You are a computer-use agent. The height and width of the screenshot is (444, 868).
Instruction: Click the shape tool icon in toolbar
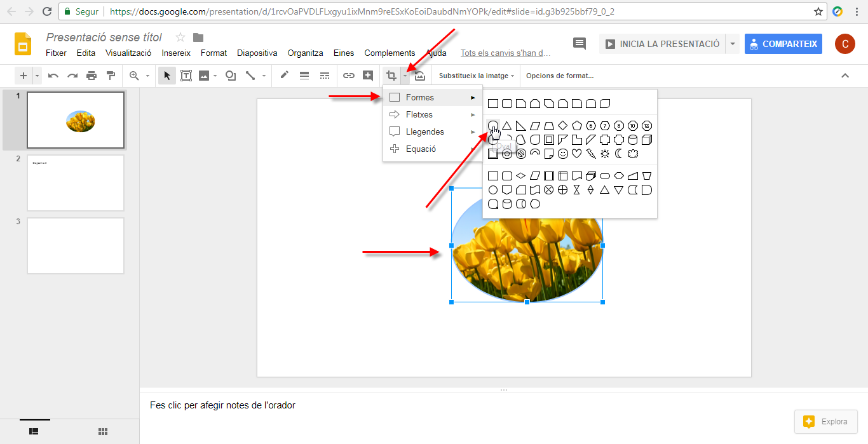[231, 76]
